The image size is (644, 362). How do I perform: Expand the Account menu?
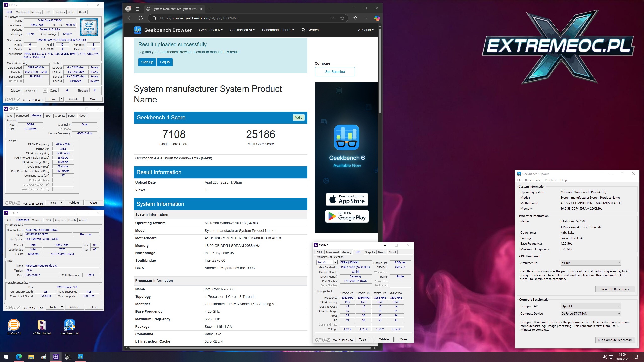[366, 30]
